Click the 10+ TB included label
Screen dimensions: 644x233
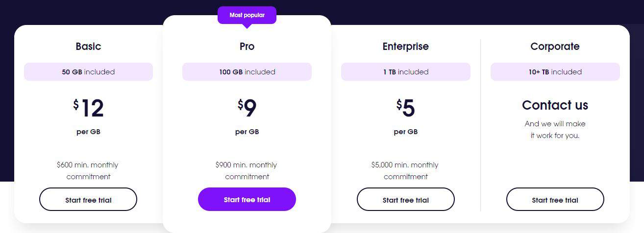(x=555, y=71)
